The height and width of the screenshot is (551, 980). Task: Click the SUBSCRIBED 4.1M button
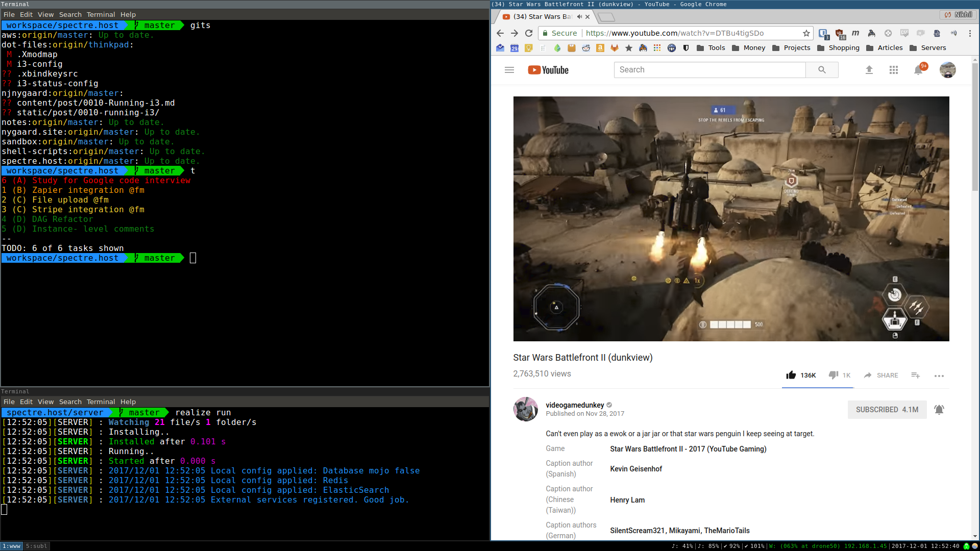(x=887, y=410)
